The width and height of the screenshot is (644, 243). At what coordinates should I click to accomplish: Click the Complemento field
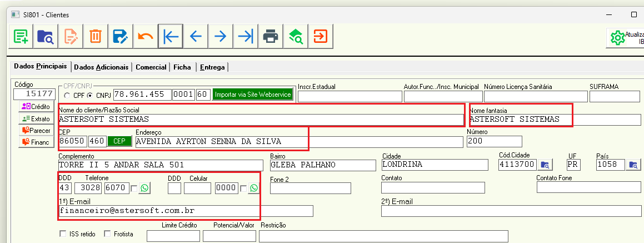161,165
